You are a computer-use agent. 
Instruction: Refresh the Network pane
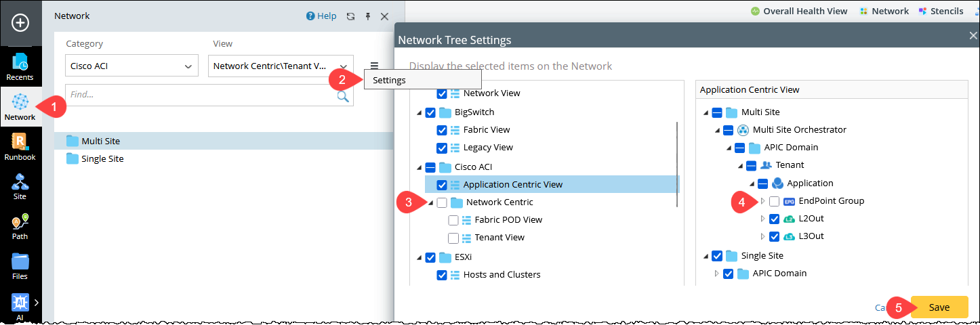click(350, 16)
